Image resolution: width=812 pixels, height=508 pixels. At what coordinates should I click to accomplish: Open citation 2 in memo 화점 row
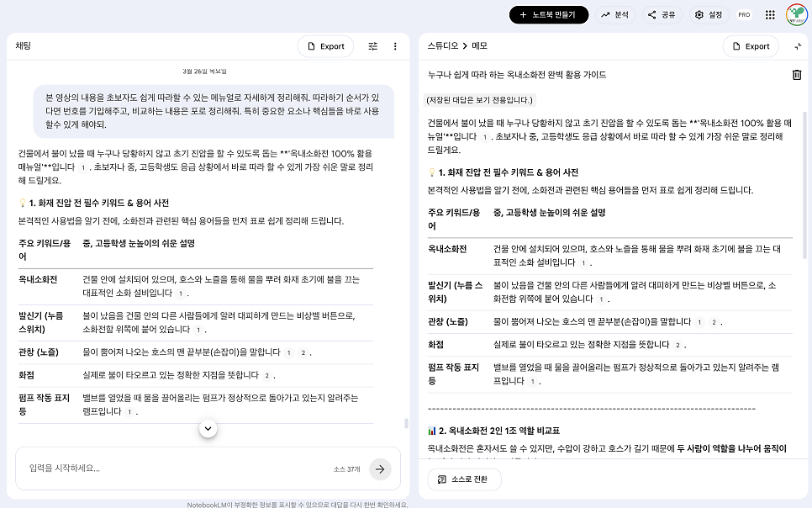[x=678, y=345]
